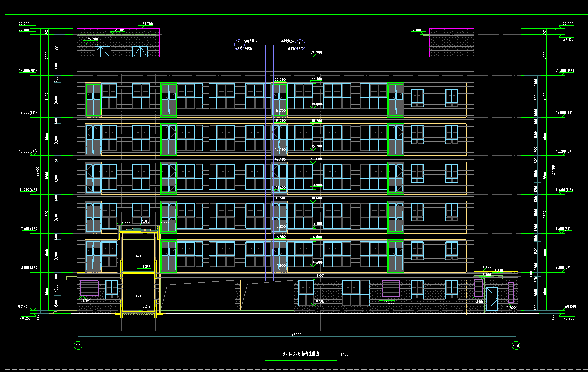Image resolution: width=588 pixels, height=372 pixels.
Task: Select the -0.250 elevation marker at bottom left
Action: (x=25, y=318)
